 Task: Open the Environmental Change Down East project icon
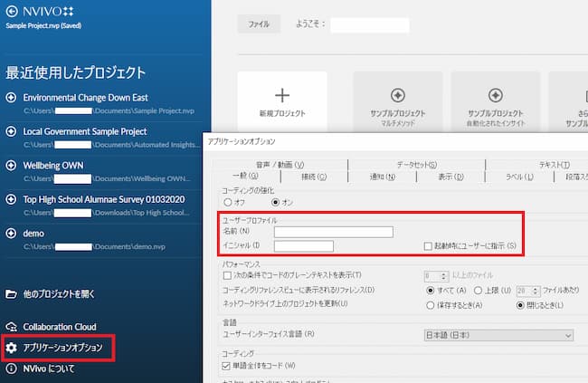click(x=11, y=98)
